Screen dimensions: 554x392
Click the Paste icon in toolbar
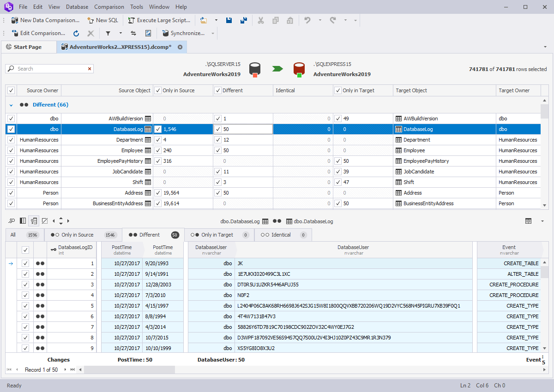(x=290, y=20)
